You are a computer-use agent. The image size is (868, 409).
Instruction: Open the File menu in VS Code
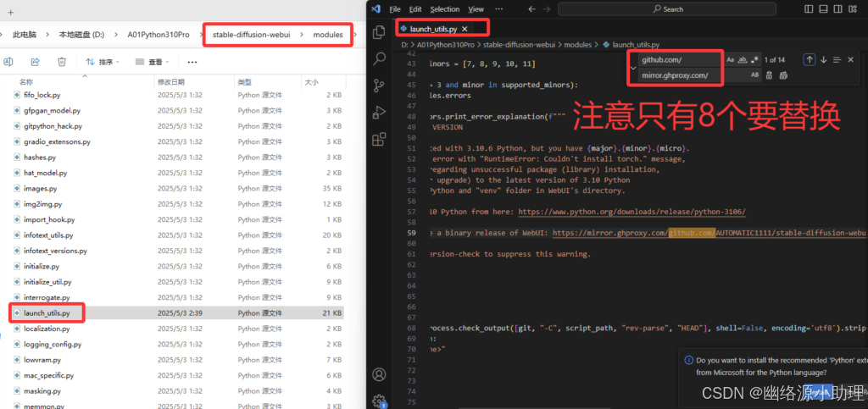395,8
